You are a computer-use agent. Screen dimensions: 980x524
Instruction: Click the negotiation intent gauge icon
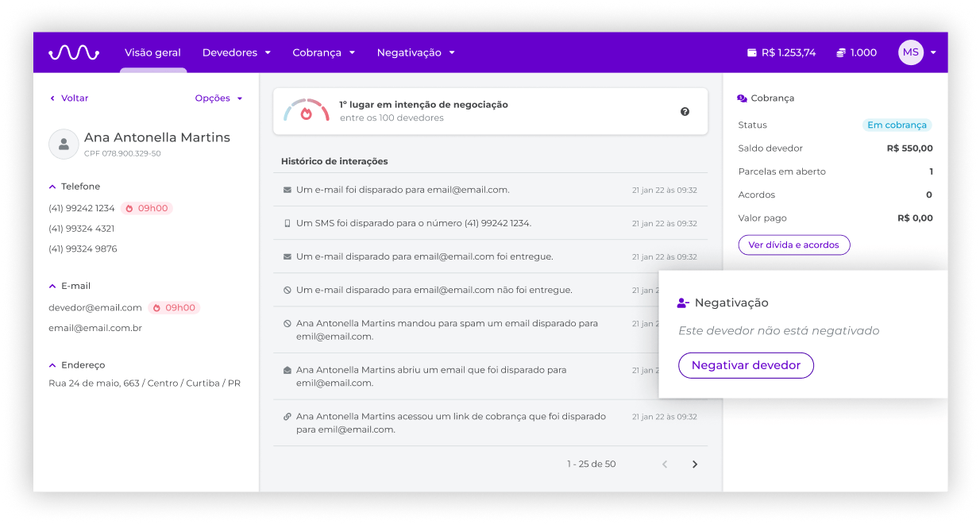pos(307,111)
